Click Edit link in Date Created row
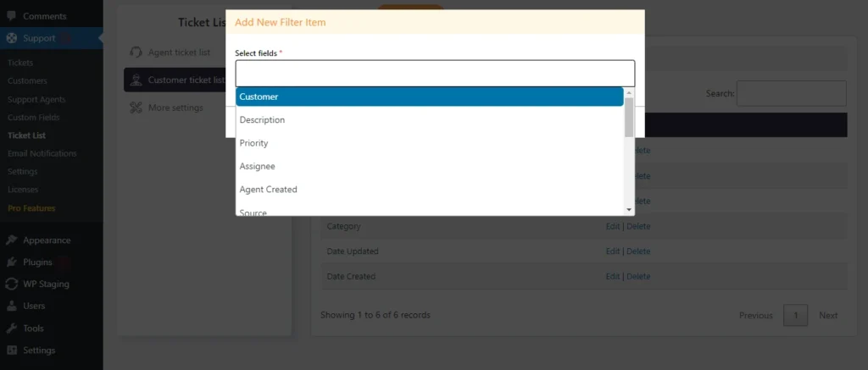This screenshot has height=370, width=868. coord(613,276)
